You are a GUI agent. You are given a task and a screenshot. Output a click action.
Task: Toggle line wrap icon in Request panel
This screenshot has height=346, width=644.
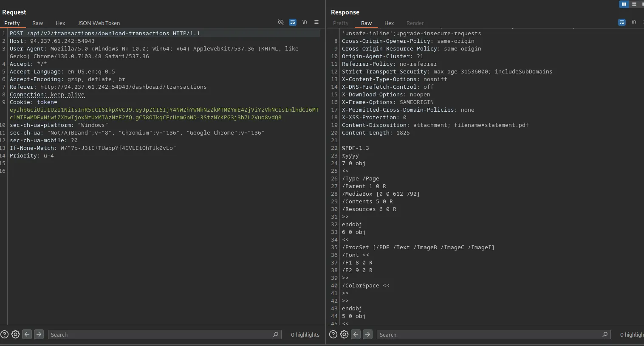(x=293, y=22)
